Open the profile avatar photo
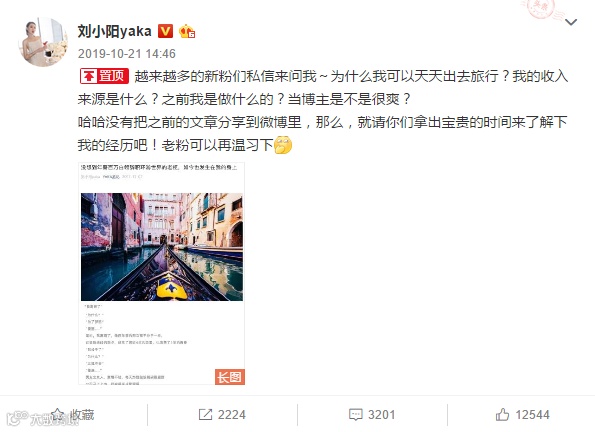The height and width of the screenshot is (432, 595). [x=43, y=42]
